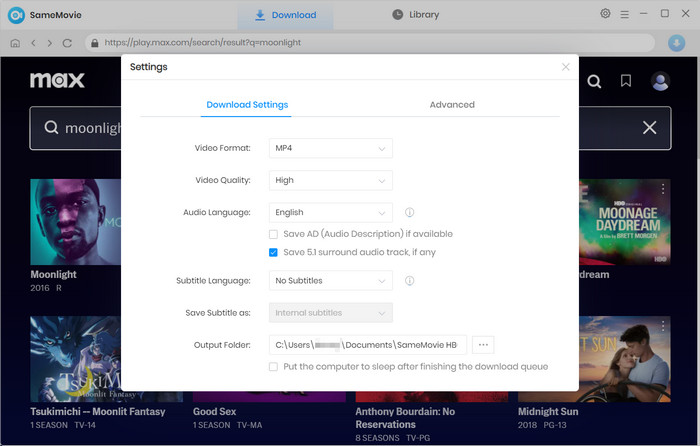Click the Max search magnifier icon

[x=594, y=81]
